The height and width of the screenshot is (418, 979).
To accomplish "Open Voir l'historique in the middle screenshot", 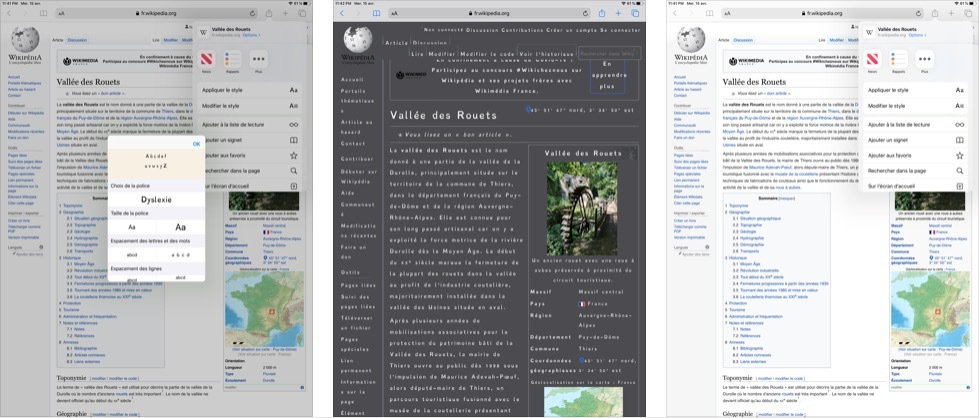I will point(546,54).
